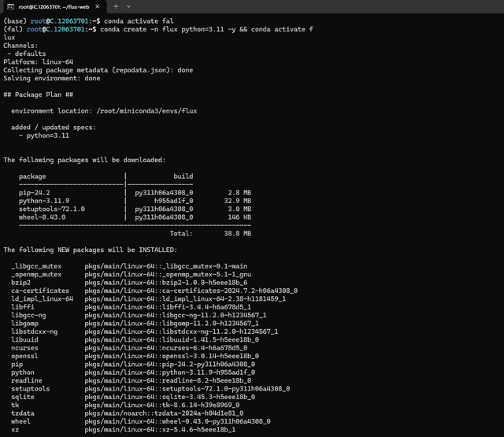This screenshot has width=504, height=437.
Task: Click the 'conda activate fal' command text
Action: [x=139, y=21]
